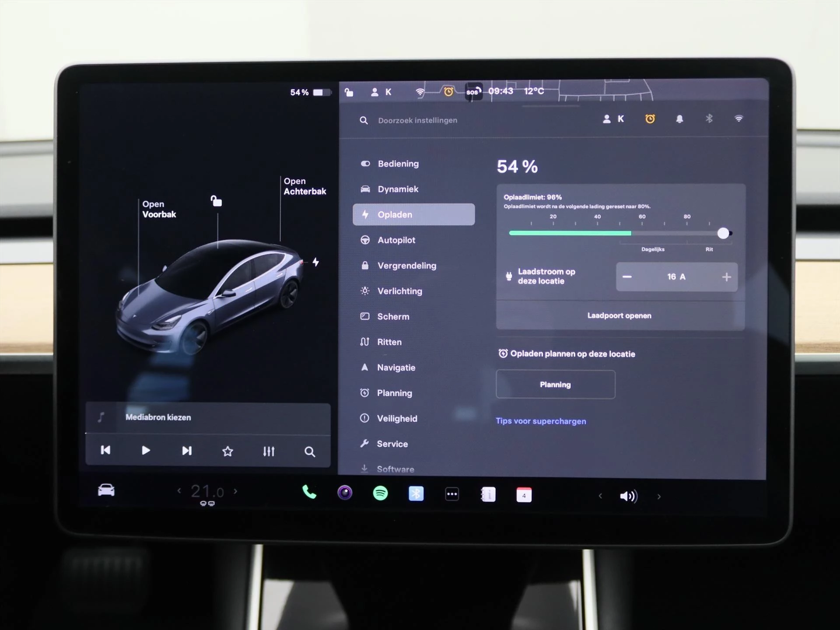Click the charge limit slider handle
The height and width of the screenshot is (630, 840).
pos(724,233)
